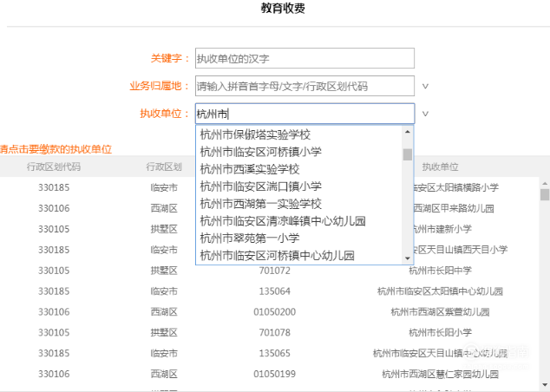Screen dimensions: 550x392
Task: Click code cell 701072
Action: click(x=275, y=271)
